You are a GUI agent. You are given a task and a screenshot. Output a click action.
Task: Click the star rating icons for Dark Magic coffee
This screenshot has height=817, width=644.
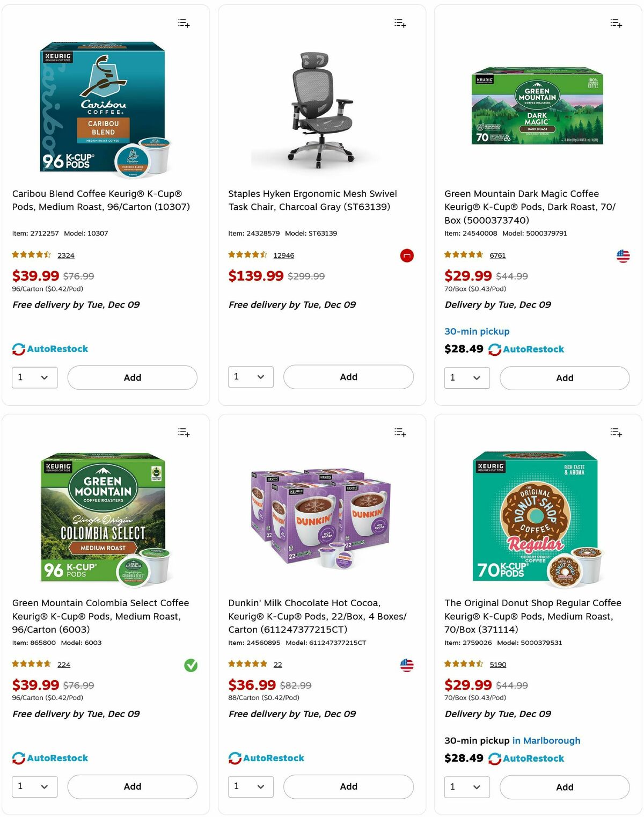(x=463, y=254)
